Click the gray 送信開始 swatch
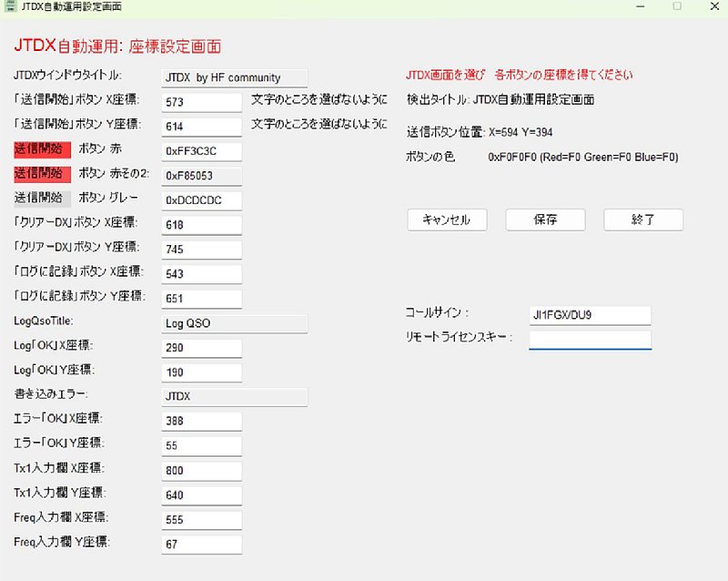 (x=42, y=198)
